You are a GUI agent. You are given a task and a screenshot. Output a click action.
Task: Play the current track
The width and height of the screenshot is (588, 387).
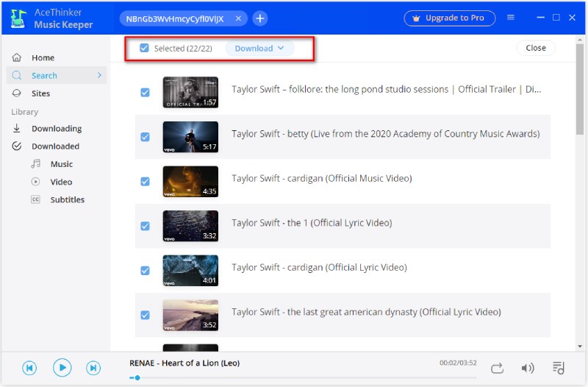tap(62, 367)
